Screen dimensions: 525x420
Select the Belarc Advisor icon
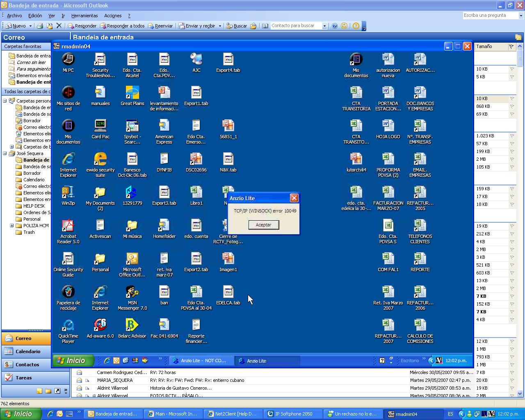132,329
